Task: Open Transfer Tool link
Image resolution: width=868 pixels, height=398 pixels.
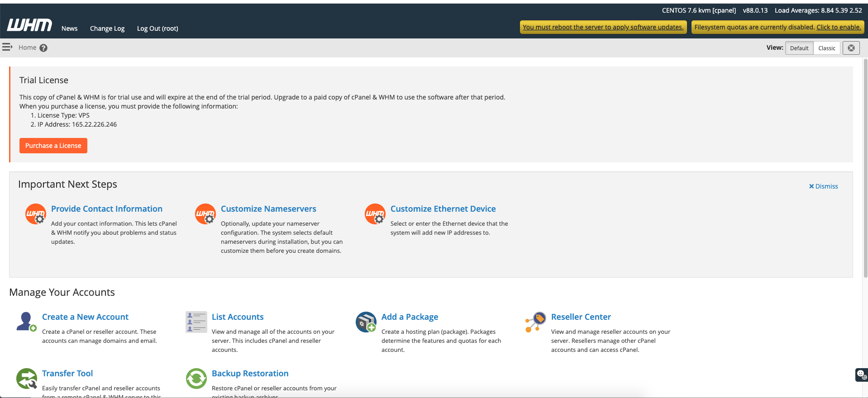Action: tap(67, 374)
